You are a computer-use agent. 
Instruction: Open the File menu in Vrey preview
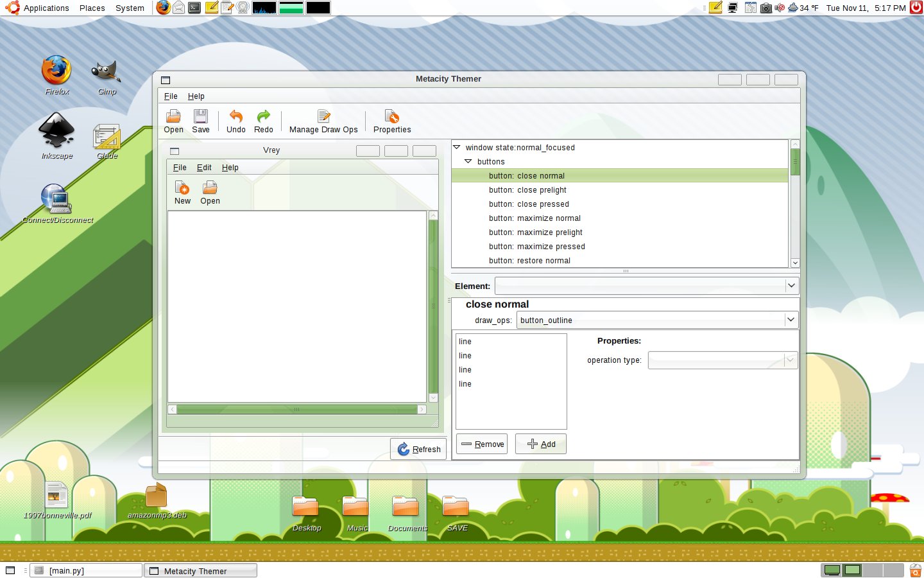point(180,168)
